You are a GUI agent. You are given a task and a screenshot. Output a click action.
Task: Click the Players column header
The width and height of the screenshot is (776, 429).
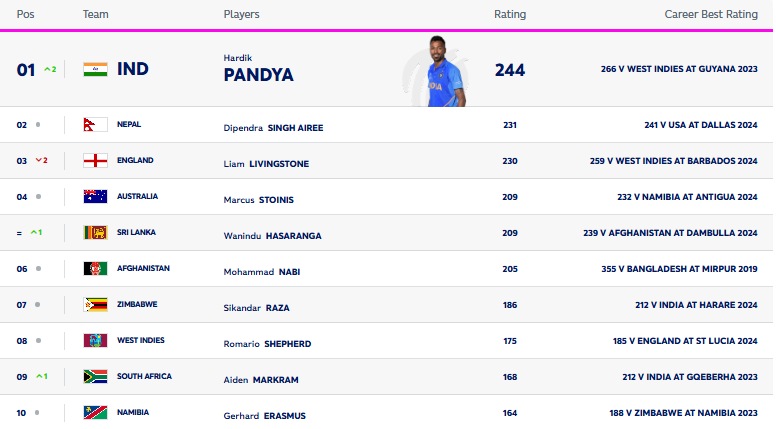tap(240, 15)
